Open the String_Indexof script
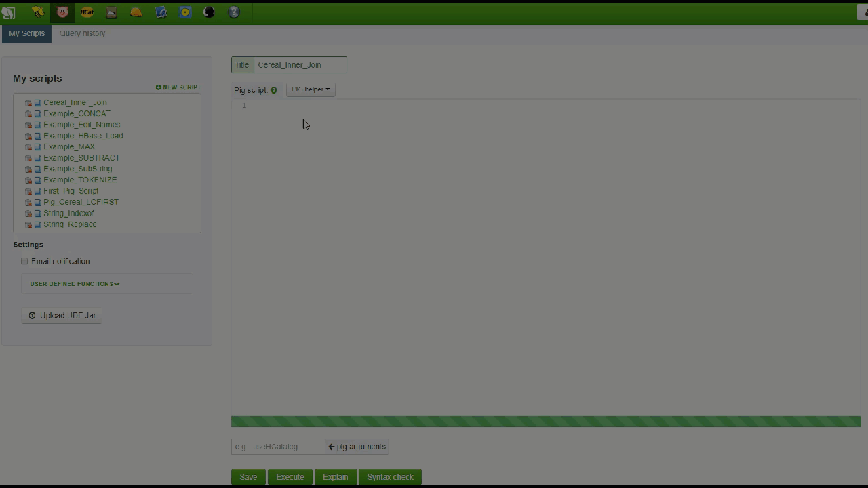This screenshot has height=488, width=868. [68, 213]
